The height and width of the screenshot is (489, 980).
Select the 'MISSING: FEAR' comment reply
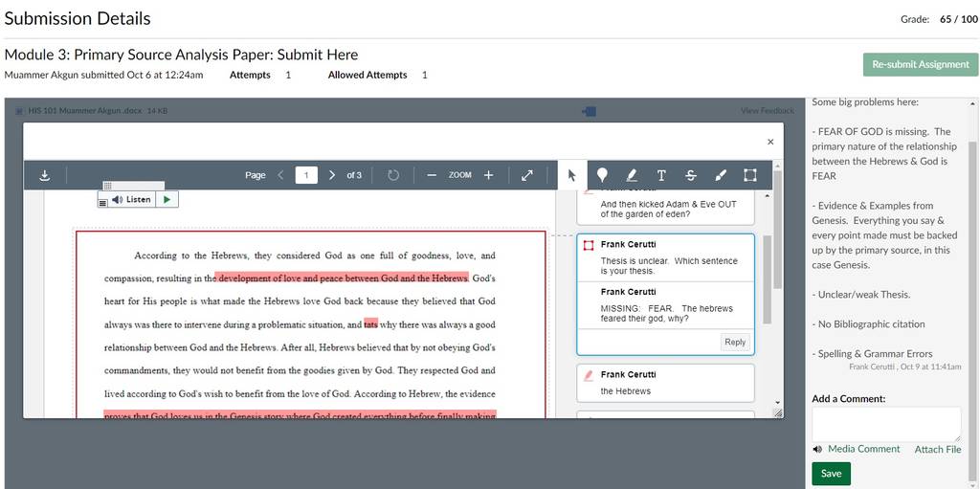click(x=666, y=305)
